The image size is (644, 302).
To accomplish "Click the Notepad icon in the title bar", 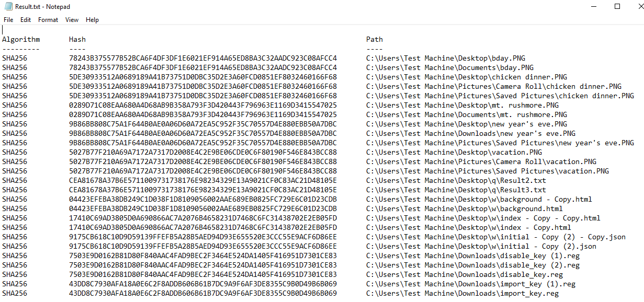I will pos(8,6).
